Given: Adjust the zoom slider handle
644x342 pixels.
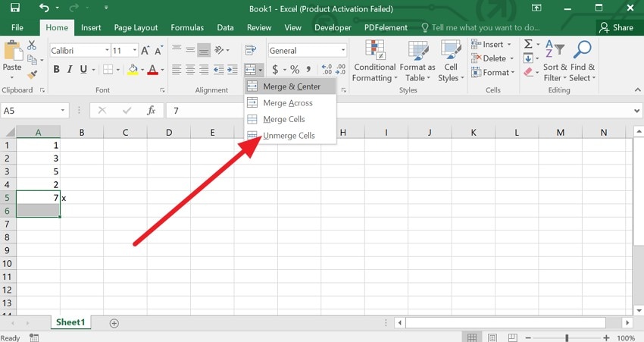Looking at the screenshot, I should click(567, 338).
